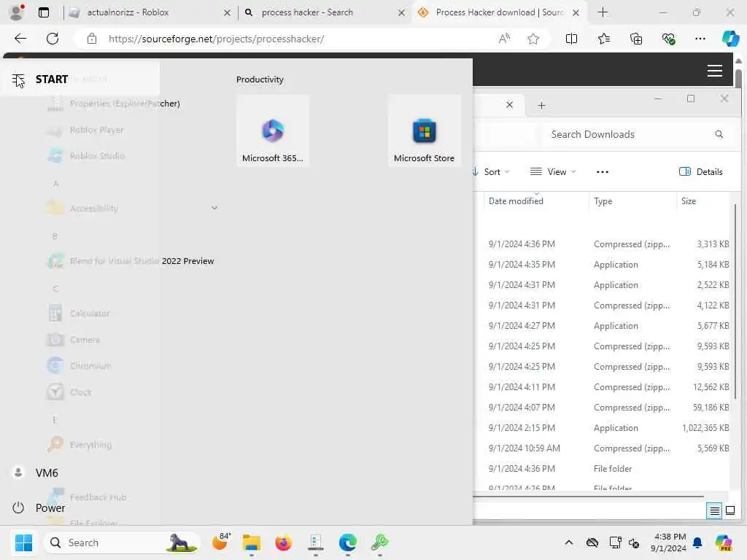The width and height of the screenshot is (747, 560).
Task: Toggle Edge split screen
Action: [x=571, y=39]
